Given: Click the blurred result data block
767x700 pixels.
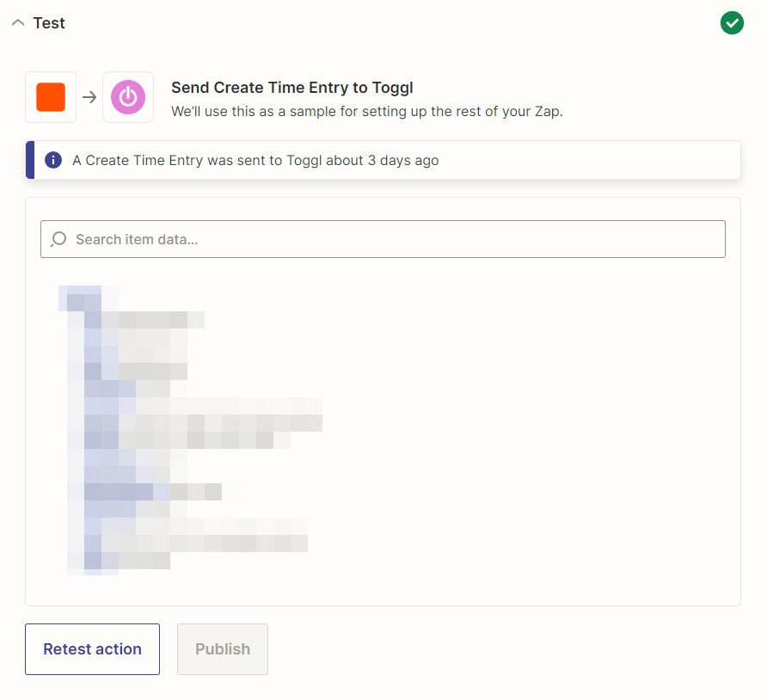Looking at the screenshot, I should (190, 431).
